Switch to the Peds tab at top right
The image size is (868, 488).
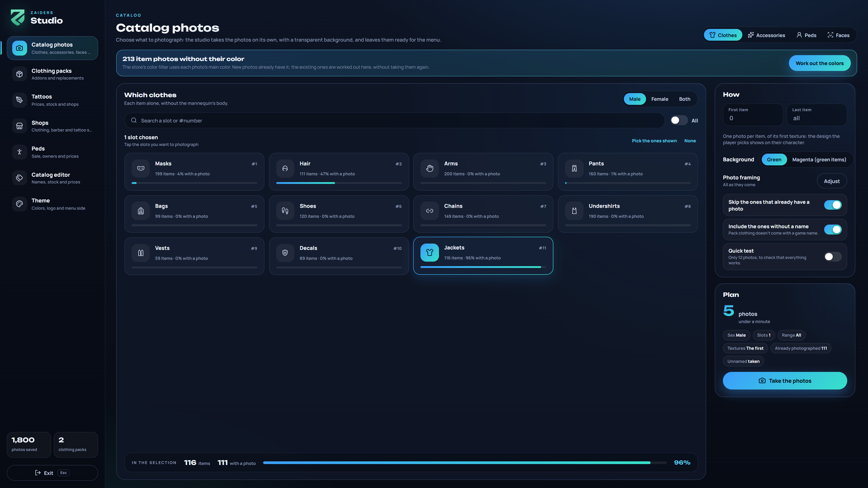tap(806, 35)
